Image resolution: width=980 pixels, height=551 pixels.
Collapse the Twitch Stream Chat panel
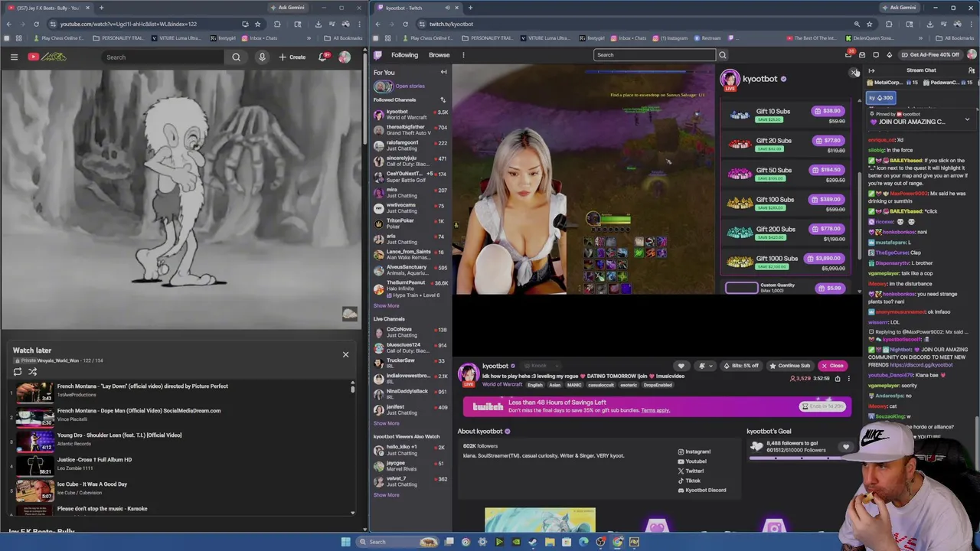pyautogui.click(x=871, y=70)
